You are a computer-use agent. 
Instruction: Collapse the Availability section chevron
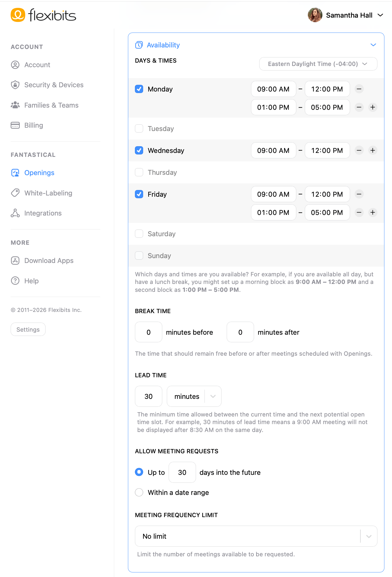(373, 45)
